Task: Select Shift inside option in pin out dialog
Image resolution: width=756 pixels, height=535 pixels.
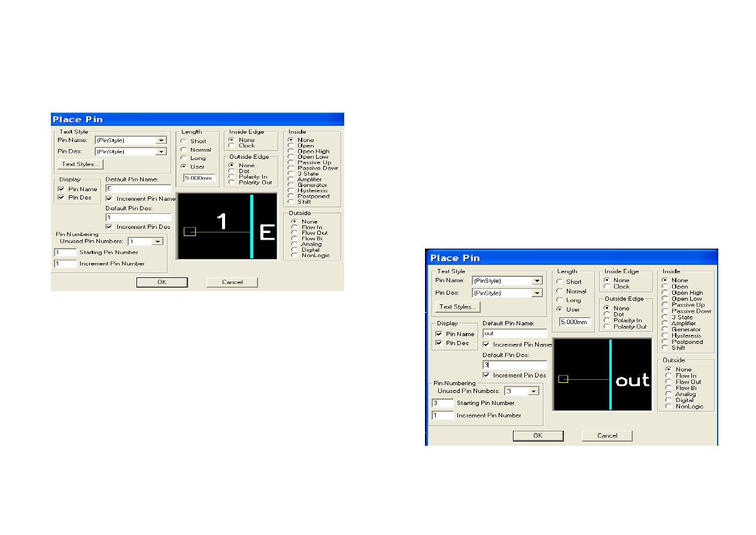Action: (x=665, y=347)
